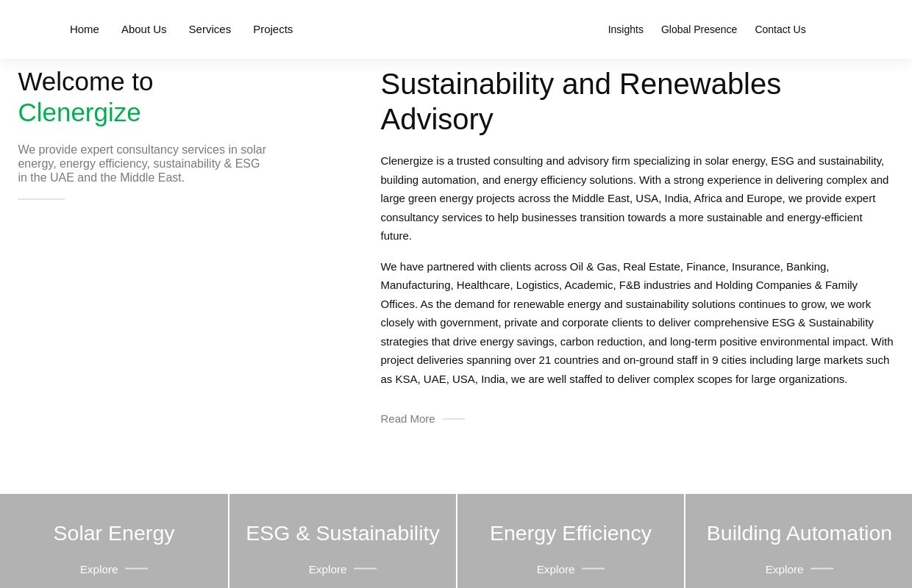The image size is (912, 588).
Task: Click Explore under Solar Energy
Action: pyautogui.click(x=99, y=570)
